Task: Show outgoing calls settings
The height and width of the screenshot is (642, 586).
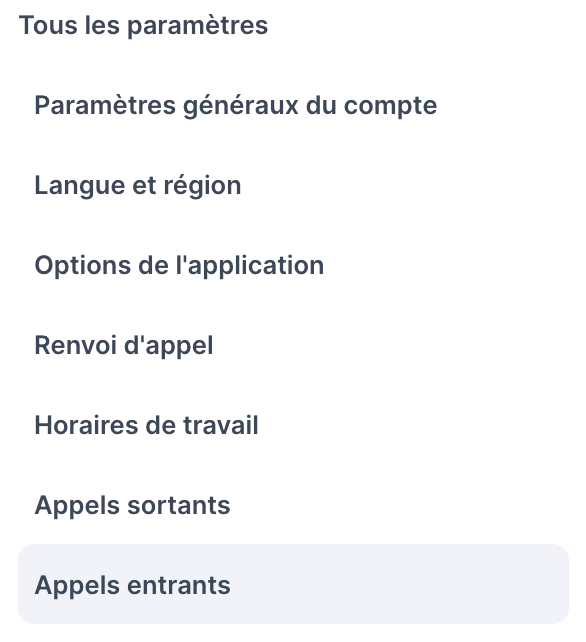Action: pyautogui.click(x=293, y=504)
